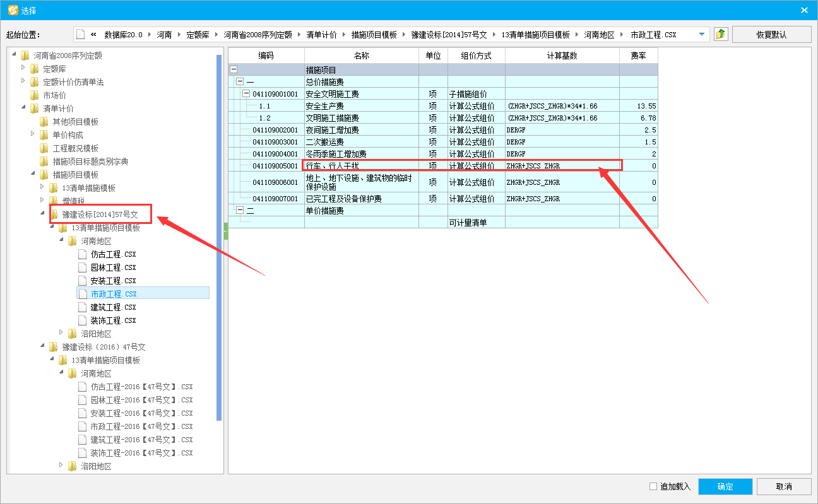This screenshot has height=504, width=818.
Task: Click the 恢复默认 button
Action: tap(771, 35)
